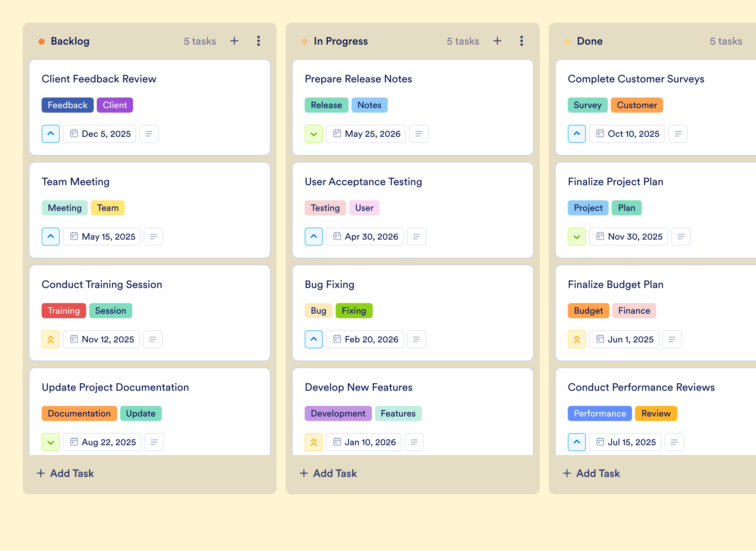Click Add Task under Done column
Viewport: 756px width, 551px height.
pyautogui.click(x=591, y=473)
